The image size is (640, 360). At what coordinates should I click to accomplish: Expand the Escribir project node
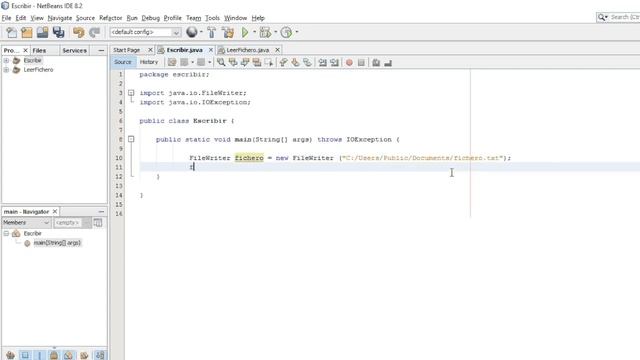[6, 60]
